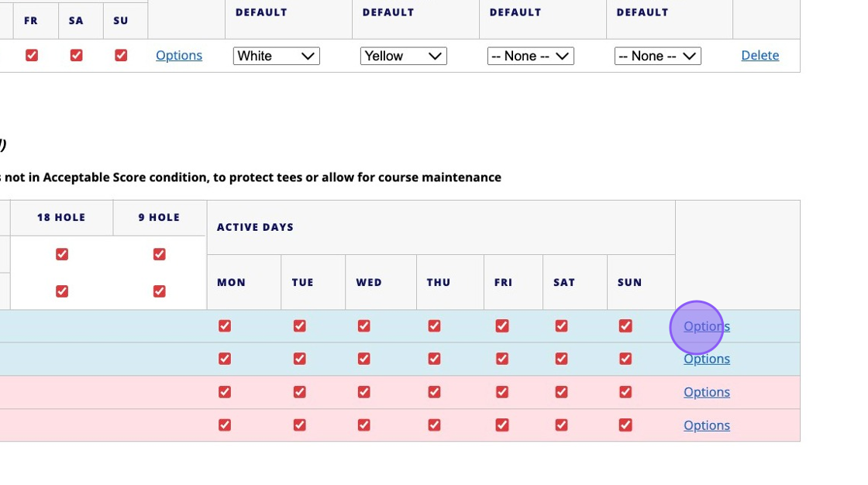Viewport: 868px width, 485px height.
Task: Open Options for the first pink row
Action: point(707,392)
